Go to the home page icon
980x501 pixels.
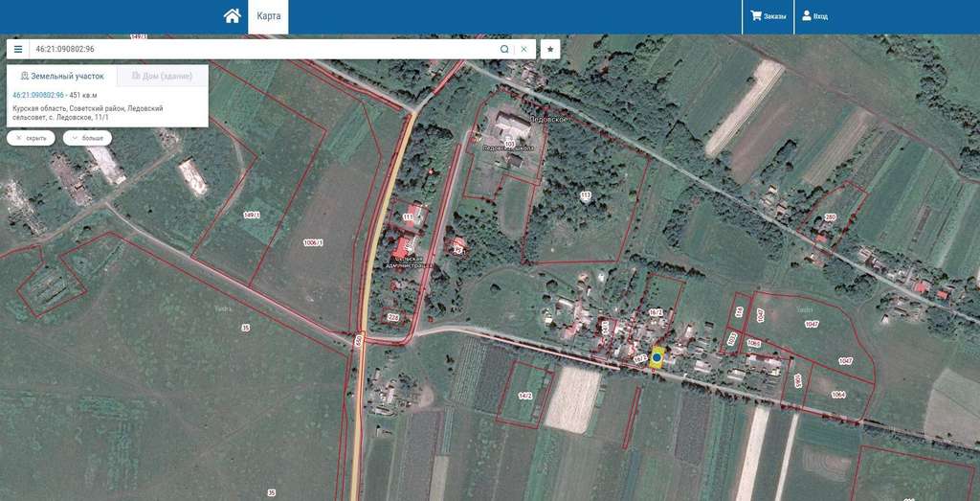coord(232,16)
